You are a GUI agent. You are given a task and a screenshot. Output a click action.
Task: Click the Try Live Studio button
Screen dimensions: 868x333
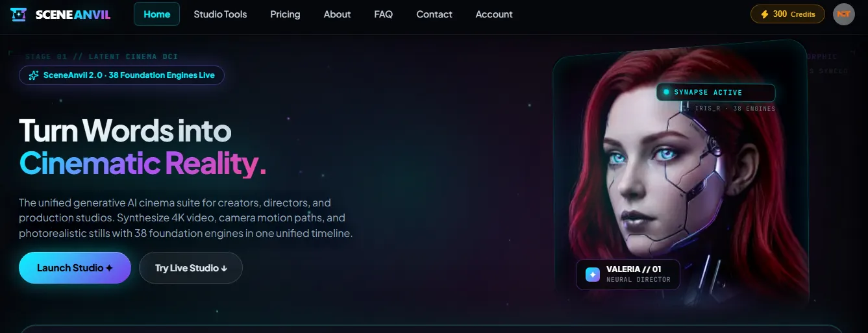point(191,268)
